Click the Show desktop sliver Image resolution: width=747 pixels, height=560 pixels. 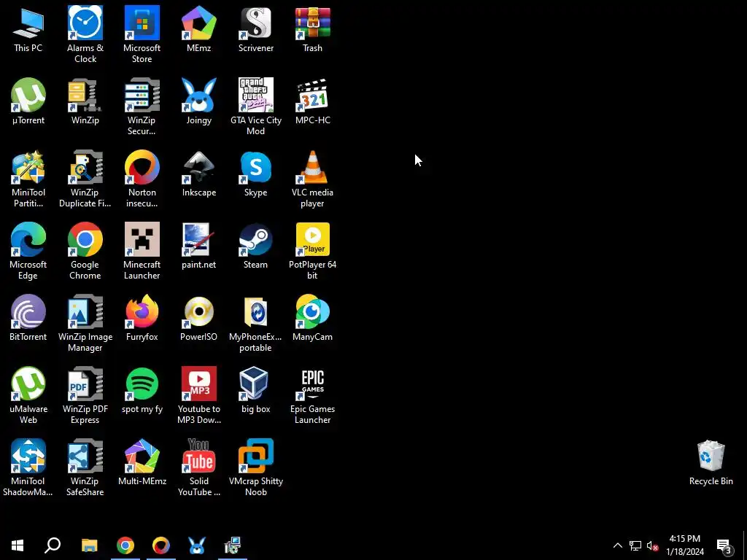click(744, 545)
